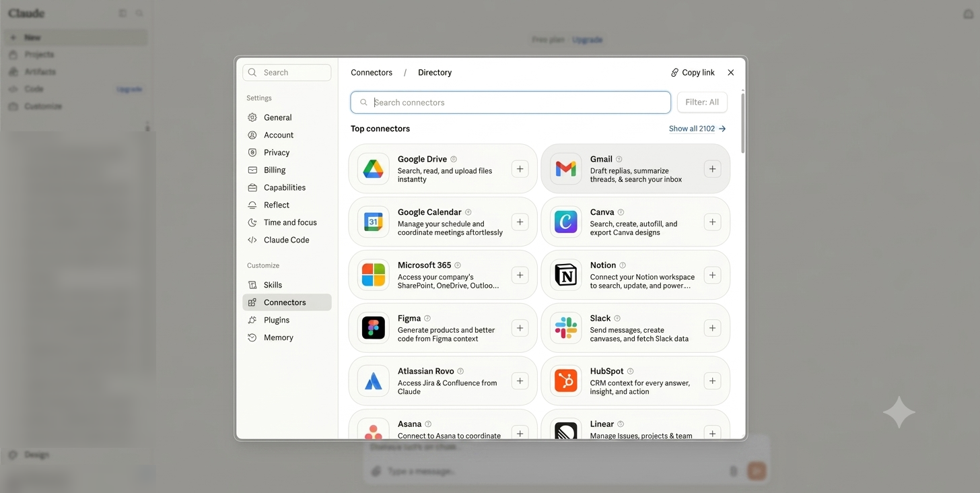The image size is (980, 493).
Task: Click info icon next to Canva
Action: click(x=621, y=212)
